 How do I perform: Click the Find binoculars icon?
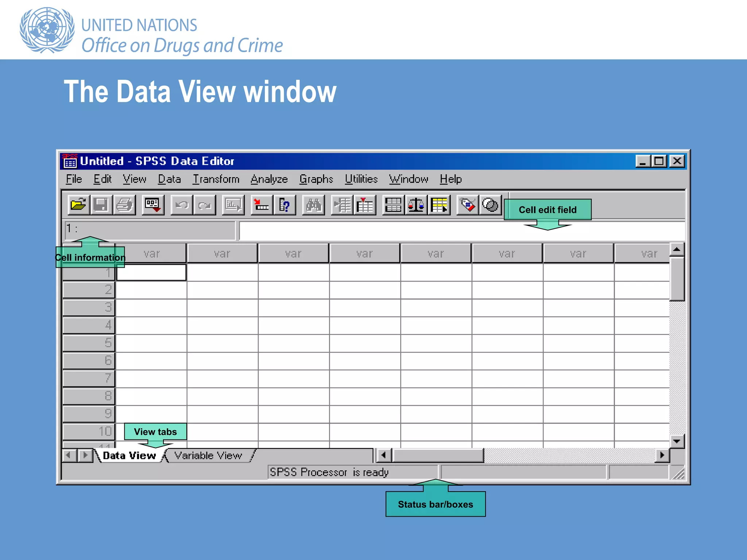point(313,205)
